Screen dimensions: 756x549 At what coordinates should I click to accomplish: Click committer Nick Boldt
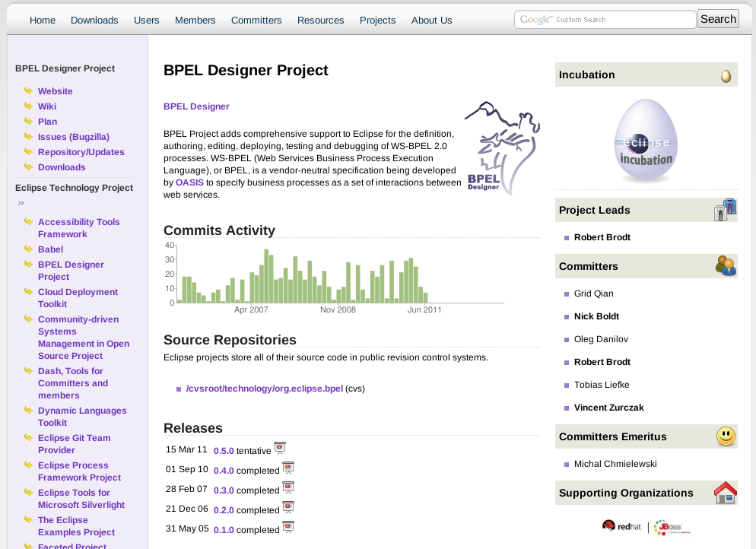tap(596, 316)
